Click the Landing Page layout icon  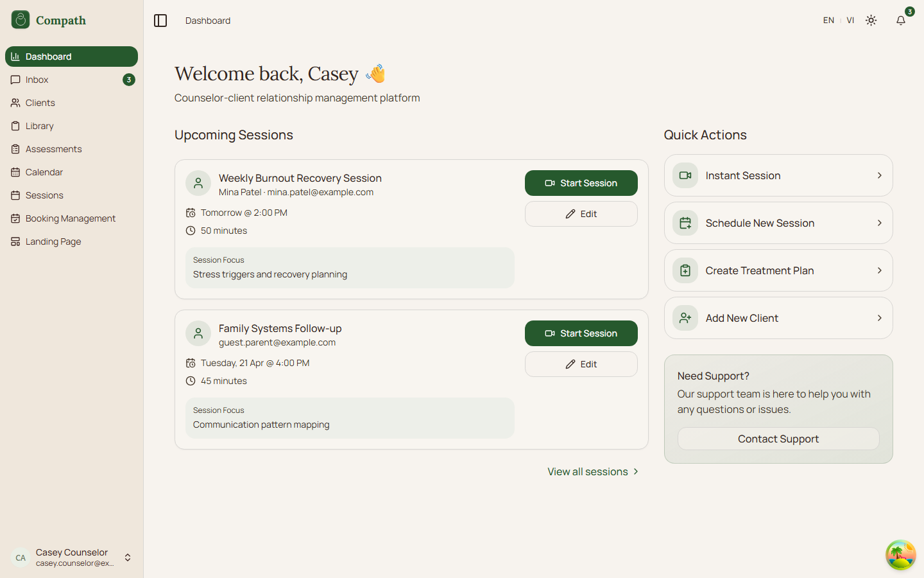point(15,241)
